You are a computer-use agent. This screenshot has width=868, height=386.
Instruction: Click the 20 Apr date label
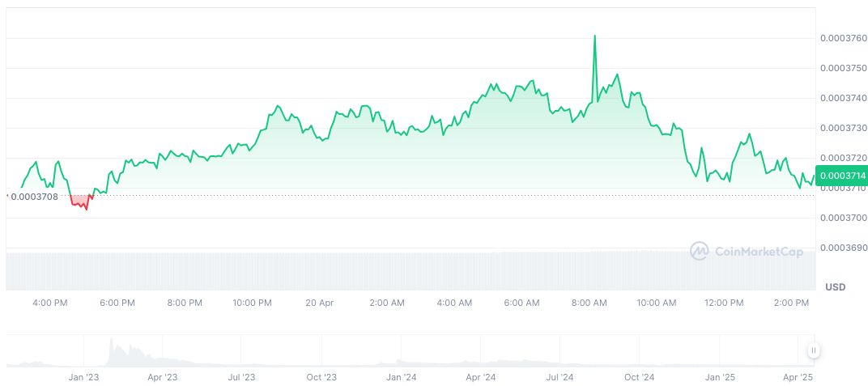[320, 303]
